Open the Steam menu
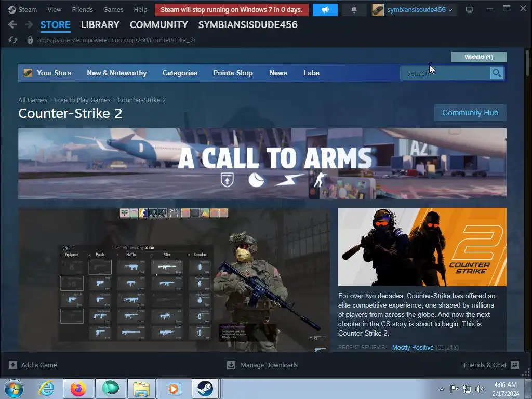The height and width of the screenshot is (399, 532). pos(28,9)
